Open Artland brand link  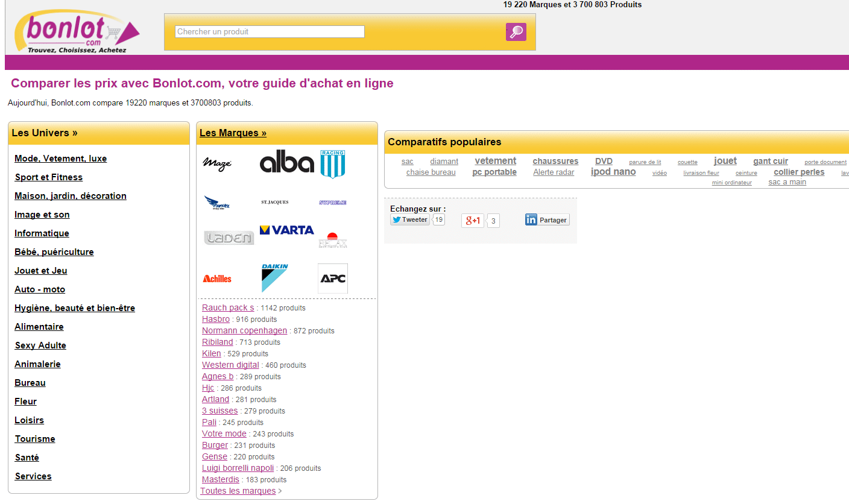tap(216, 399)
